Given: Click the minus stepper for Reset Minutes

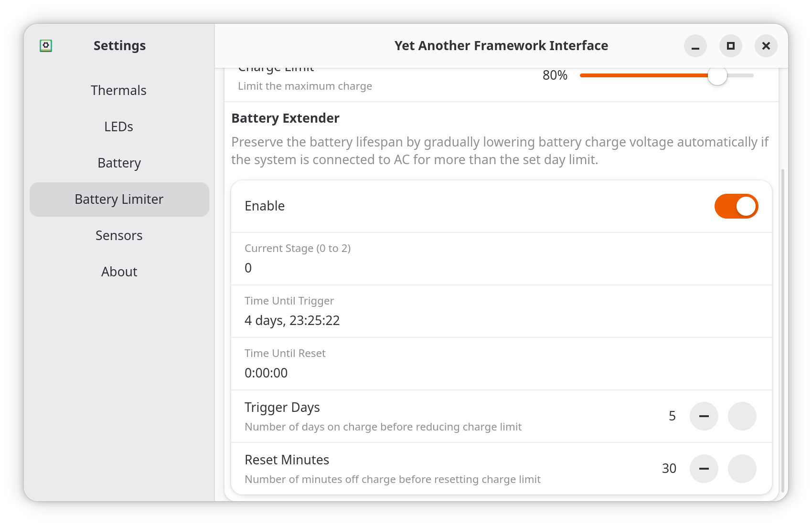Looking at the screenshot, I should click(704, 469).
